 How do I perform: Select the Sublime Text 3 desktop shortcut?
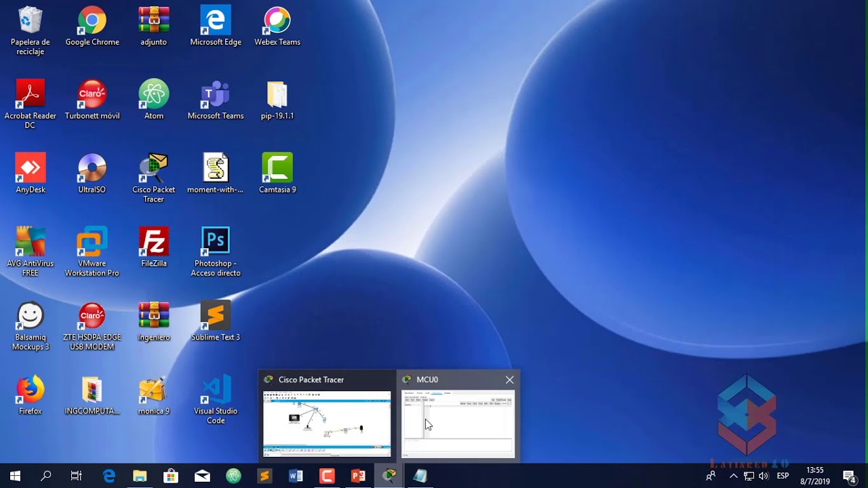(x=216, y=322)
